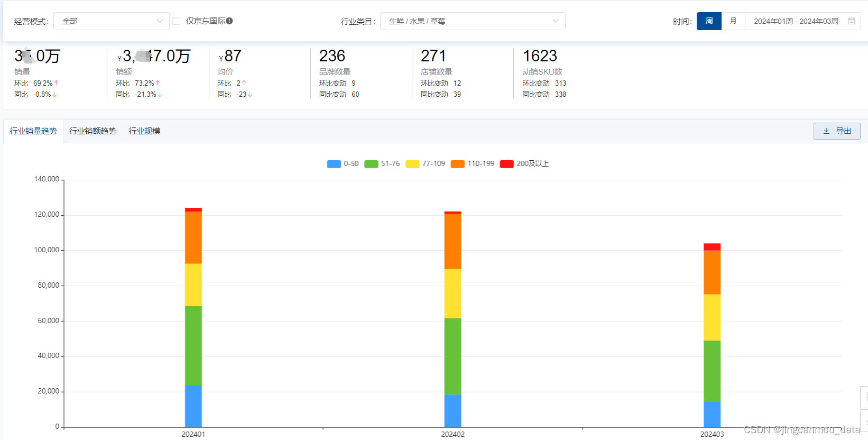This screenshot has height=440, width=868.
Task: Toggle the yellow 77-109 legend series
Action: tap(426, 164)
